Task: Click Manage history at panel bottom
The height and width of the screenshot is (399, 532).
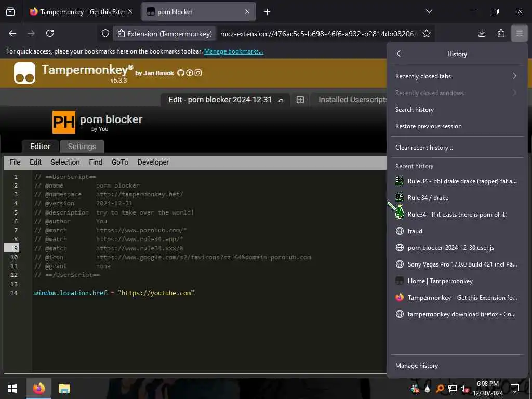Action: tap(457, 366)
